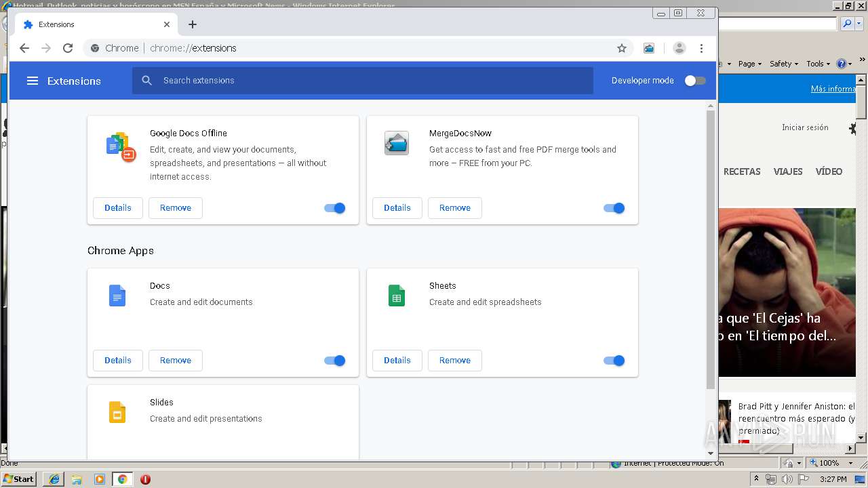The image size is (868, 488).
Task: Click the Search extensions field
Action: pyautogui.click(x=363, y=81)
